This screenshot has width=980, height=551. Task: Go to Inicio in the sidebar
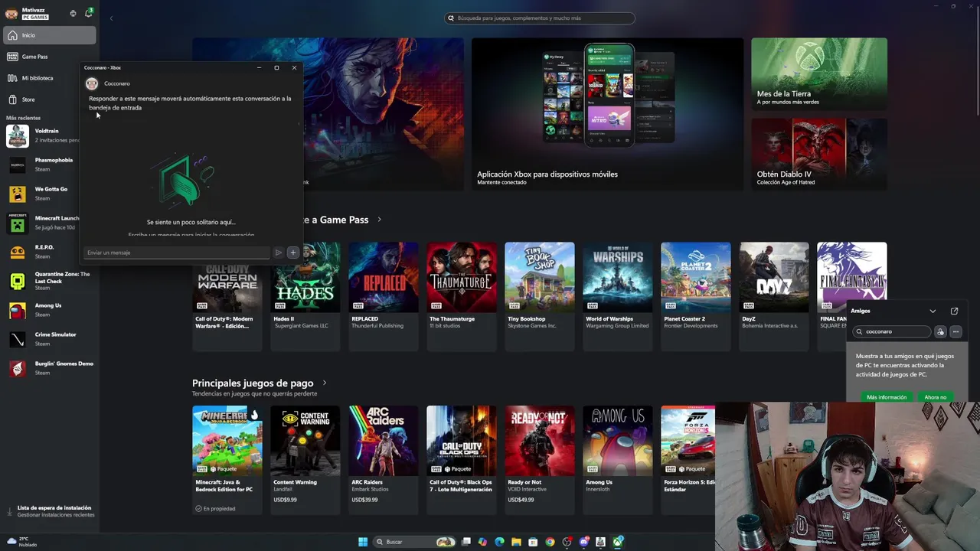coord(50,35)
